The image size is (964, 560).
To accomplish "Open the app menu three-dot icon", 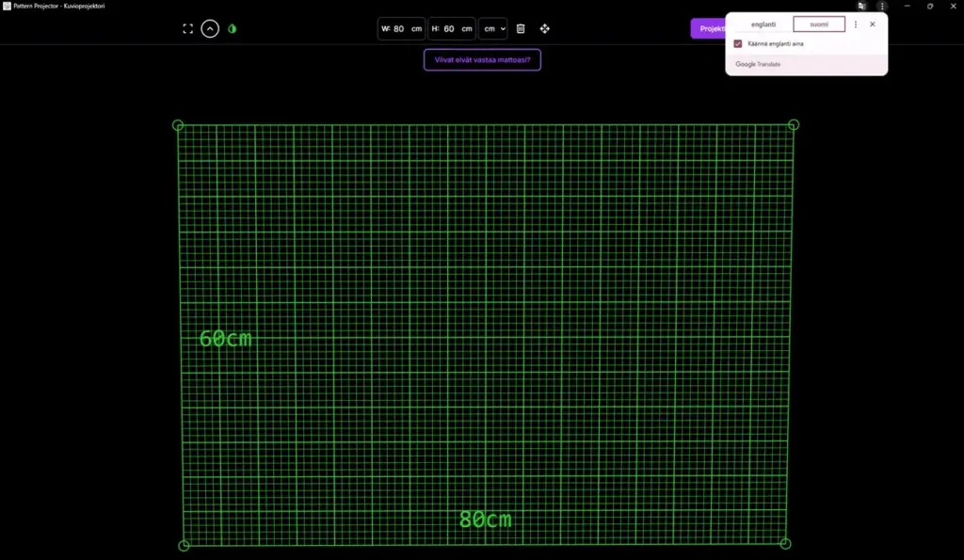I will pyautogui.click(x=882, y=7).
